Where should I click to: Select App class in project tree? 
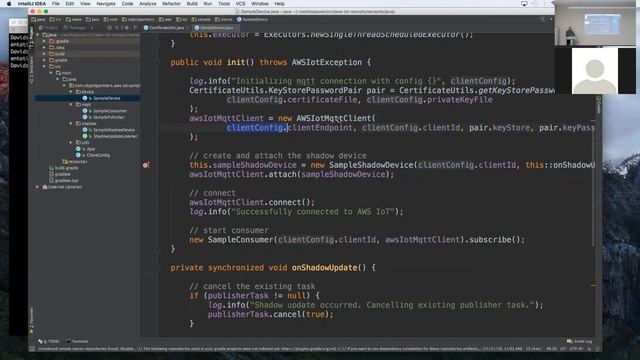pos(86,149)
